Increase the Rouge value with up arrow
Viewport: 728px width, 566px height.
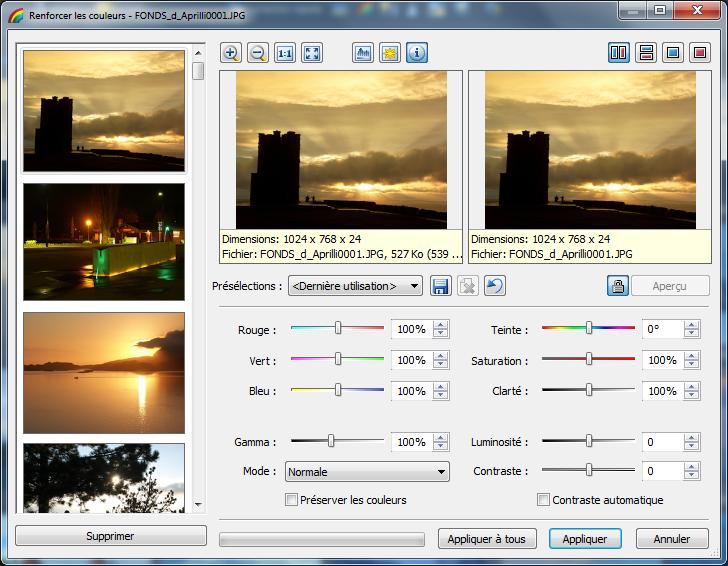[441, 325]
